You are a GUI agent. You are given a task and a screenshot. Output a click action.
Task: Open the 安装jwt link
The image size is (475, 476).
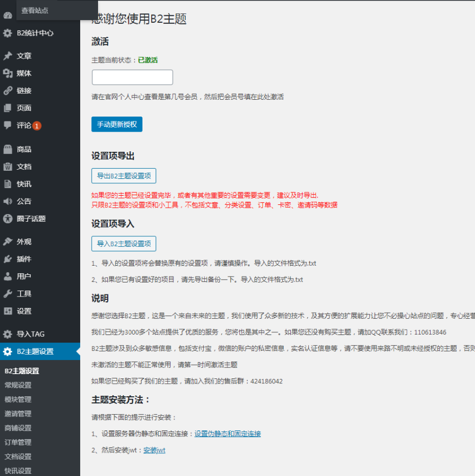point(154,450)
